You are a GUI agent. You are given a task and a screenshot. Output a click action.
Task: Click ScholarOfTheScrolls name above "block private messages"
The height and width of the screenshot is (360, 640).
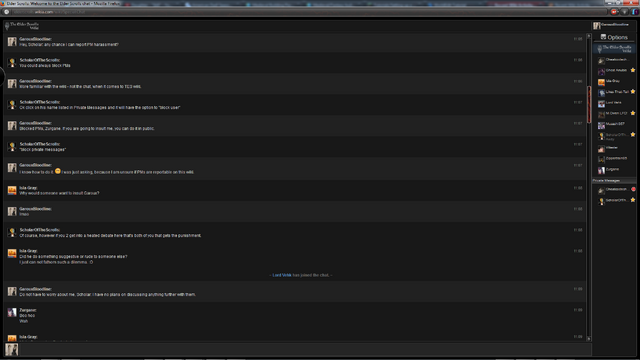pyautogui.click(x=40, y=144)
